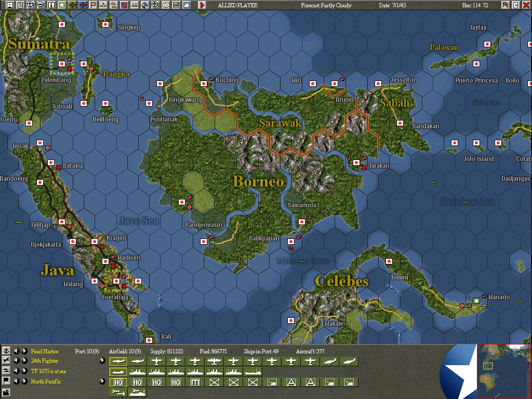Image resolution: width=532 pixels, height=399 pixels.
Task: Click the Japanese base marker at Puerto Princesa
Action: pos(476,64)
